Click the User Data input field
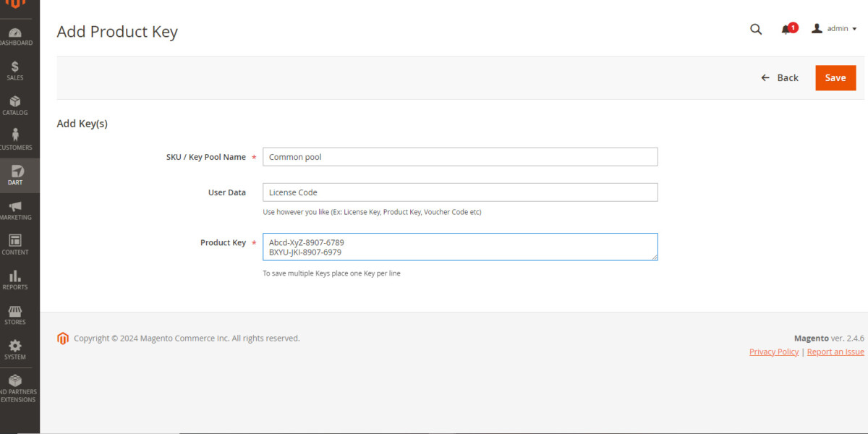Viewport: 868px width, 434px height. click(x=460, y=192)
